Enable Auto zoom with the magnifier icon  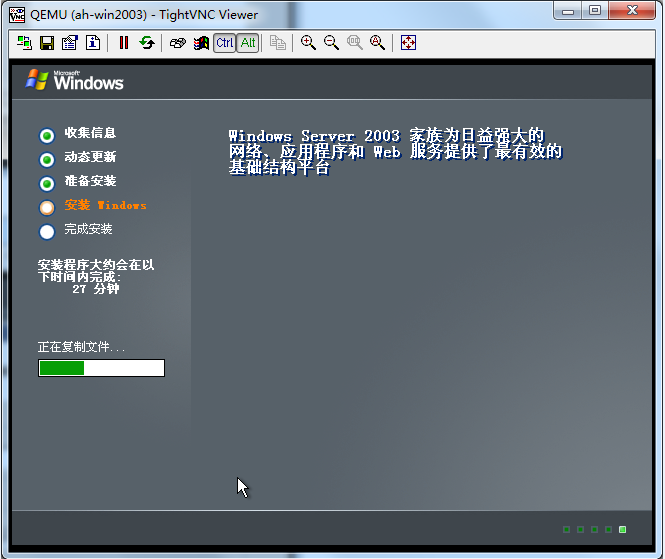click(377, 43)
